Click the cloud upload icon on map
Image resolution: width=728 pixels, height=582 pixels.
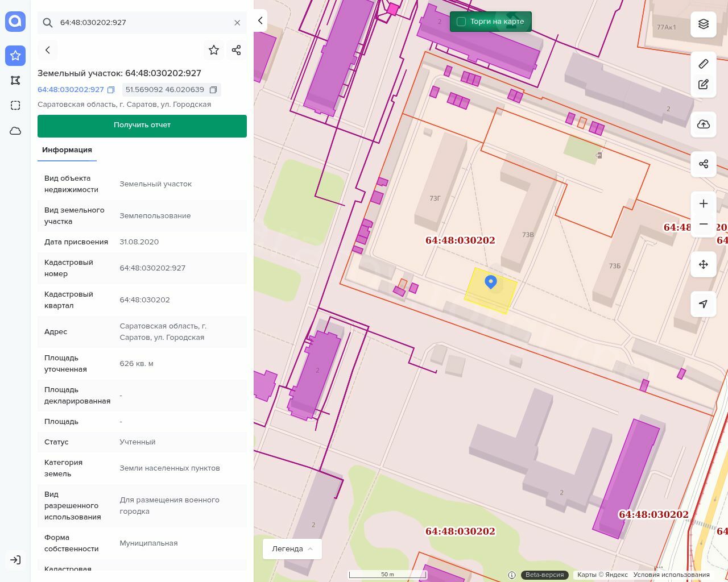[704, 124]
